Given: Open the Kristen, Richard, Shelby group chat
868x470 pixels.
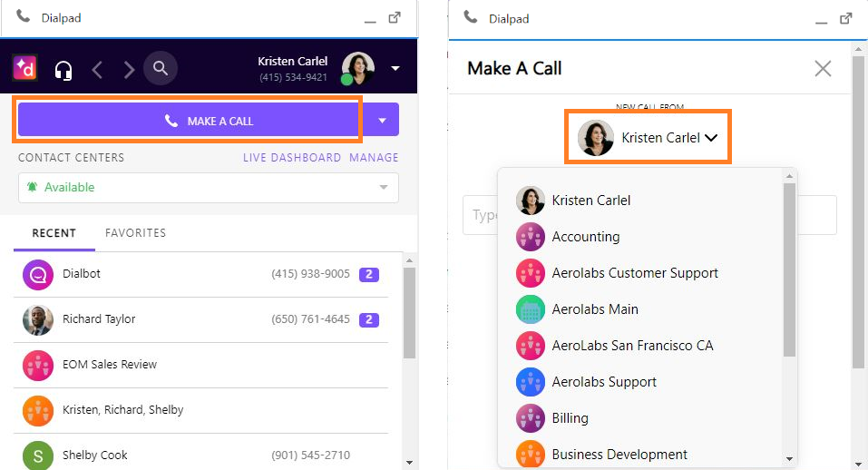Looking at the screenshot, I should (200, 410).
